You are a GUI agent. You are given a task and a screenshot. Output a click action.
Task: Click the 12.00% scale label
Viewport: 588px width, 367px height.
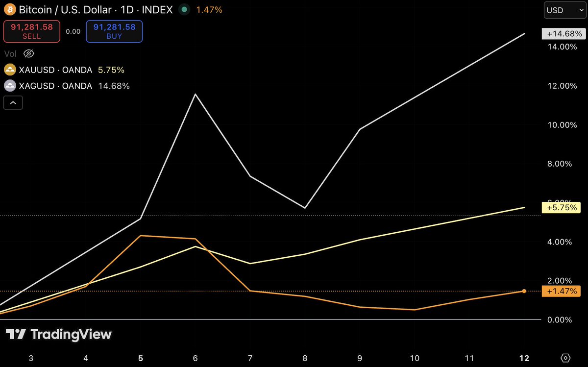pyautogui.click(x=562, y=86)
